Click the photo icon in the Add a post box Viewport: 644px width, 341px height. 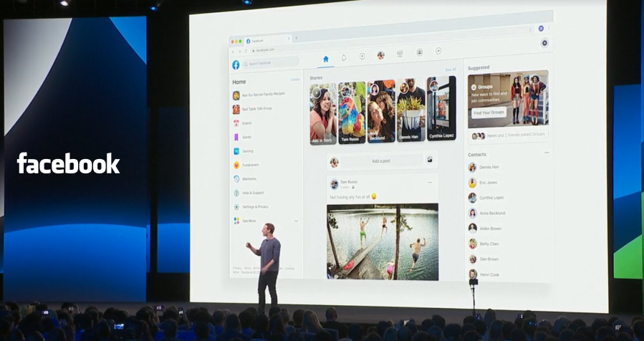430,160
